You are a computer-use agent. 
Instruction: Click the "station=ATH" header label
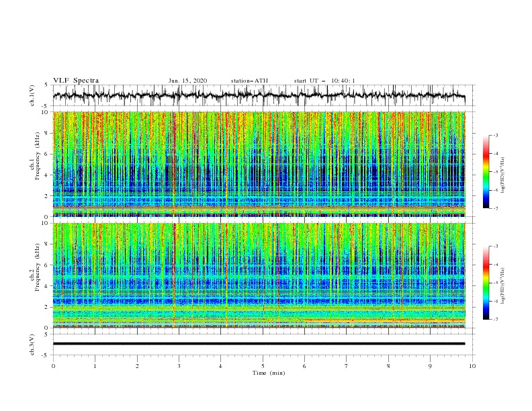[x=249, y=81]
